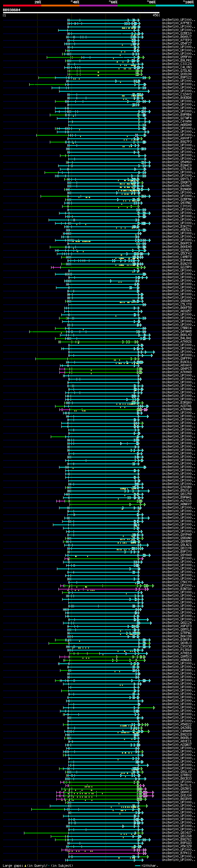Click the green ~80% identity legend bar

[137, 6]
